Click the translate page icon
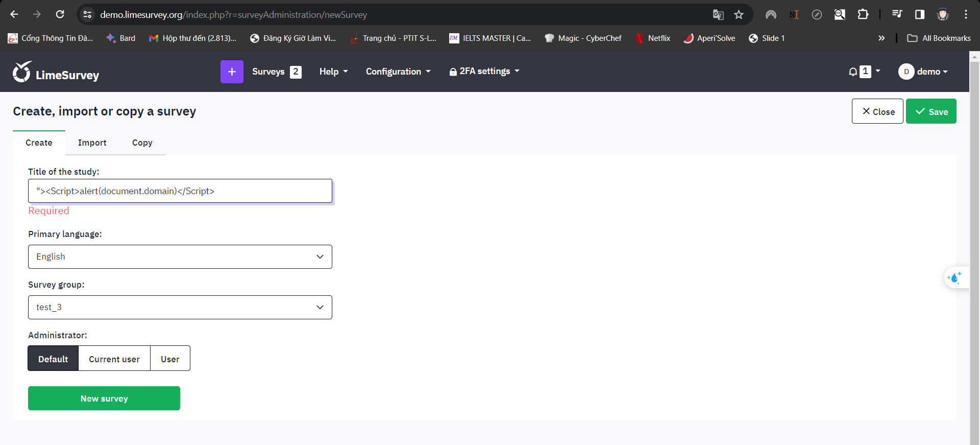 coord(718,15)
